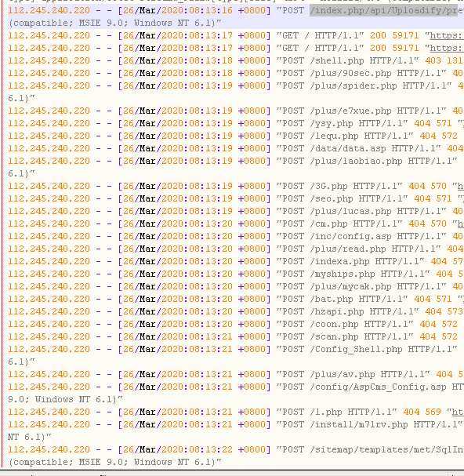Click 404 571 in the ysy.php row

433,123
